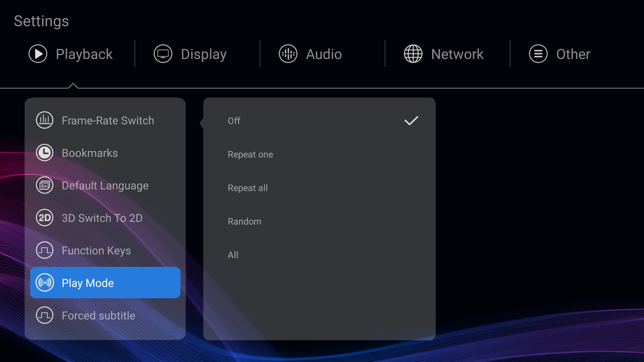Open the Function Keys setting
This screenshot has width=644, height=362.
tap(105, 250)
